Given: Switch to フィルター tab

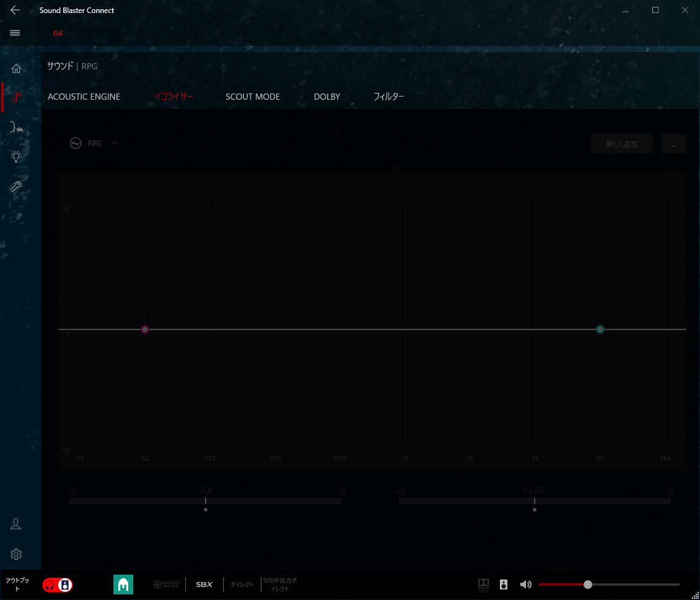Looking at the screenshot, I should point(389,97).
